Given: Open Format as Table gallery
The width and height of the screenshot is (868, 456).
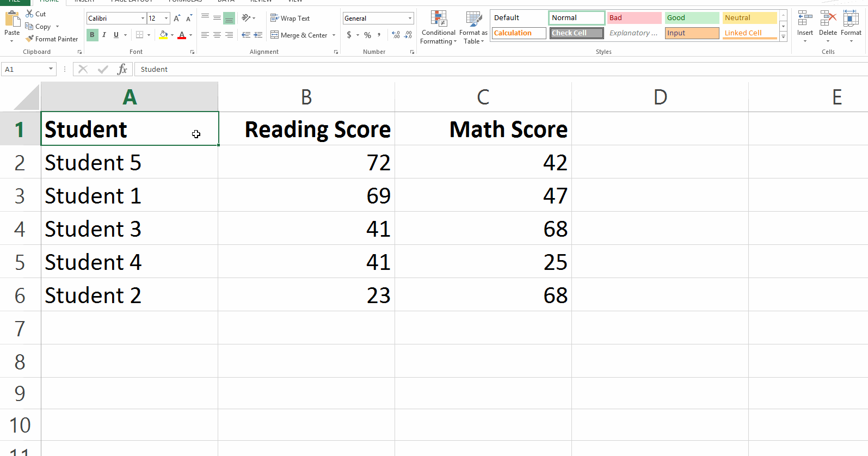Looking at the screenshot, I should point(473,28).
